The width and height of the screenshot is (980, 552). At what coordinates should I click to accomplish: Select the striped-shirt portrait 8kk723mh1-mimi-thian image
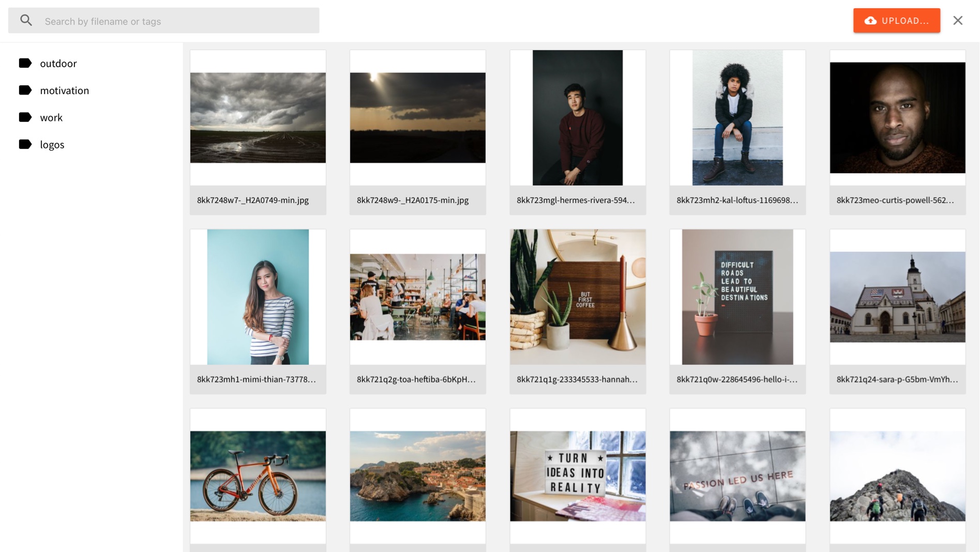(258, 297)
